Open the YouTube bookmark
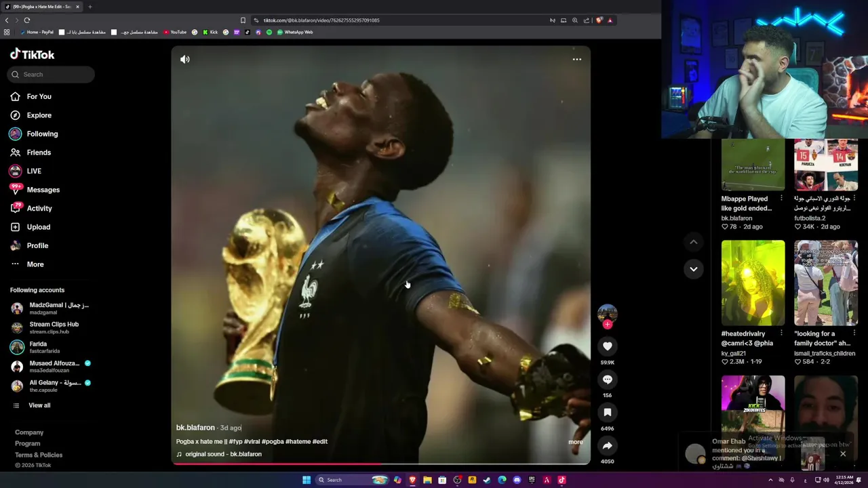The height and width of the screenshot is (488, 868). pos(175,32)
